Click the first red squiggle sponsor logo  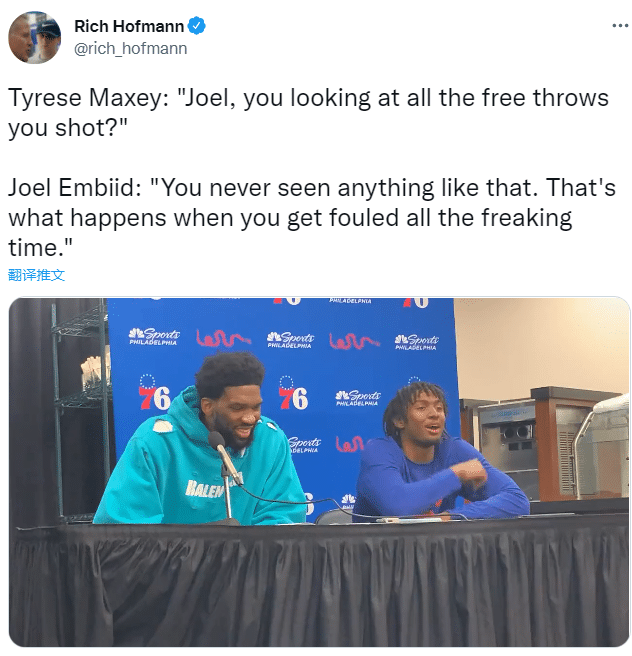pos(223,339)
